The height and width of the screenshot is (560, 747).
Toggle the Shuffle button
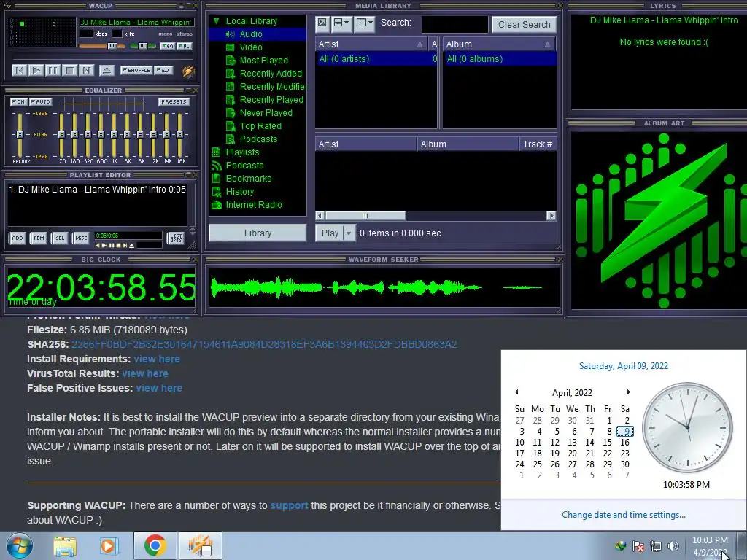point(136,70)
